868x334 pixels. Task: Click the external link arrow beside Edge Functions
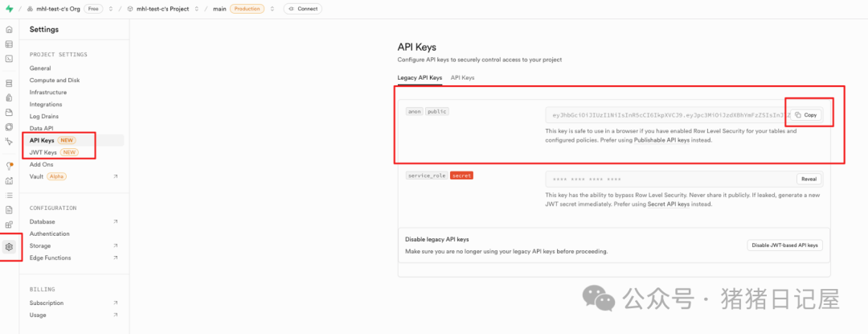(116, 258)
